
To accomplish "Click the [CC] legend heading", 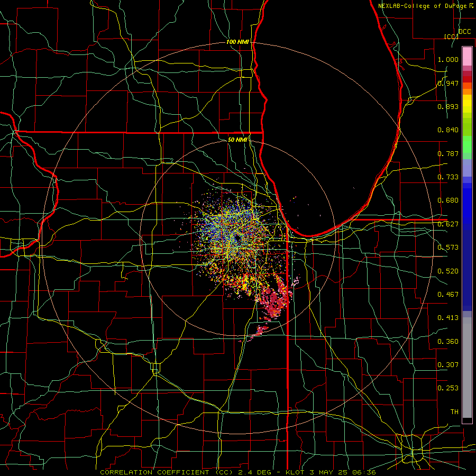I will pos(451,36).
